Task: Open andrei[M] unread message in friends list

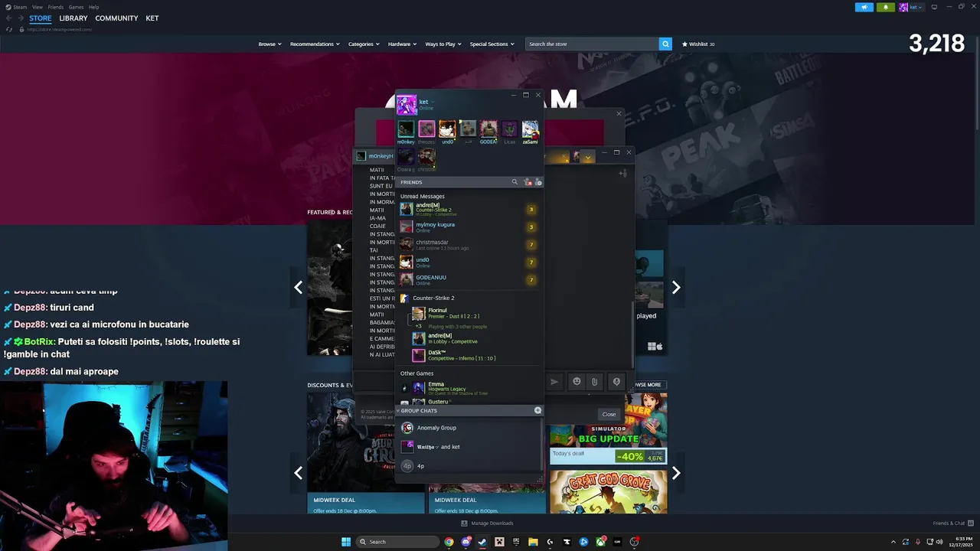Action: pyautogui.click(x=468, y=210)
